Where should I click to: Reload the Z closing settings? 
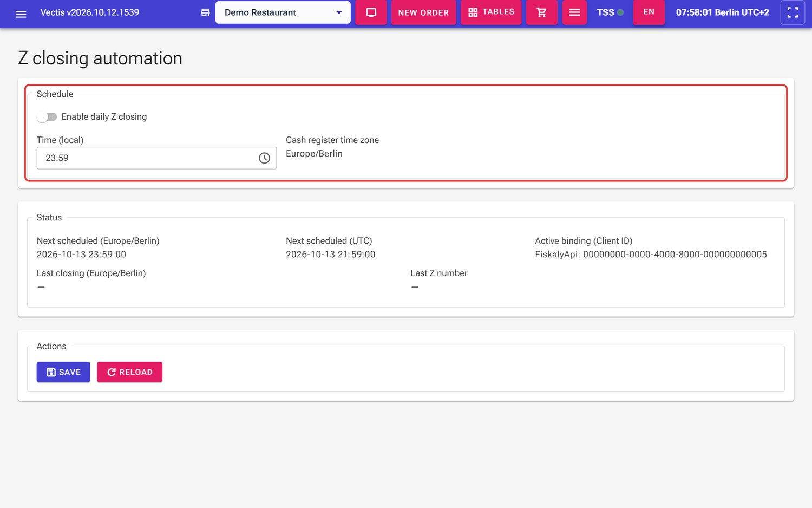[x=129, y=372]
